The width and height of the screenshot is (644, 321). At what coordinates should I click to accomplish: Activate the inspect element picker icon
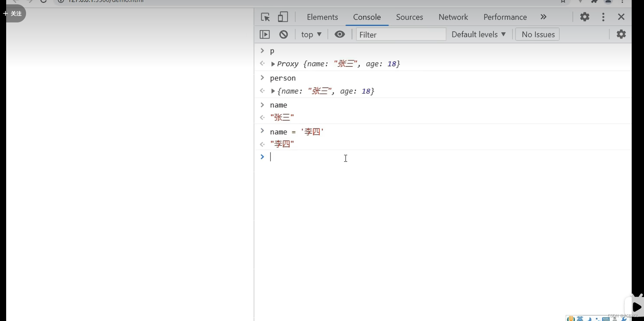point(265,17)
